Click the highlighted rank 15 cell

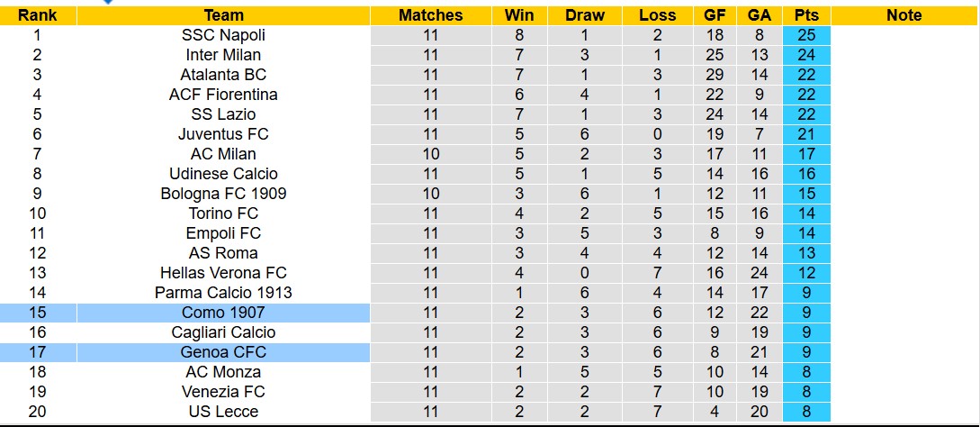pos(37,313)
